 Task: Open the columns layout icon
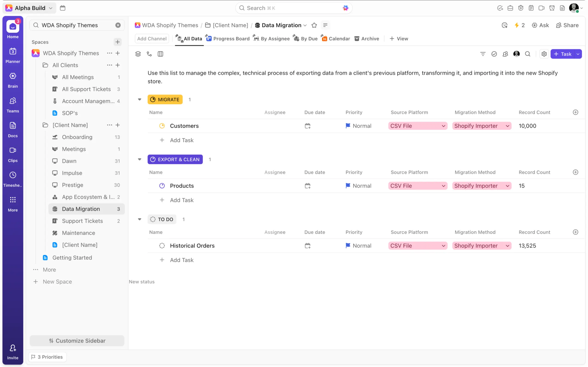click(160, 54)
